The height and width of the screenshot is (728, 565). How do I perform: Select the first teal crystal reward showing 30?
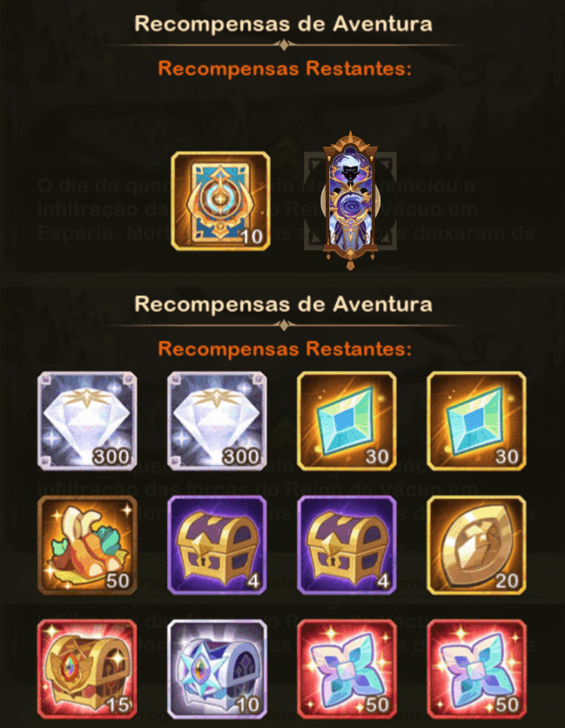347,421
